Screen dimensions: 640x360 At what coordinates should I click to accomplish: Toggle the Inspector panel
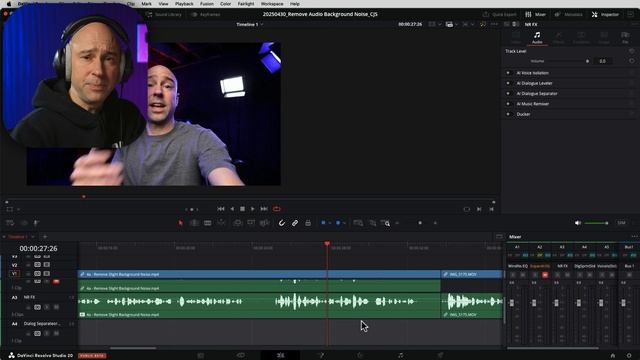click(x=605, y=14)
